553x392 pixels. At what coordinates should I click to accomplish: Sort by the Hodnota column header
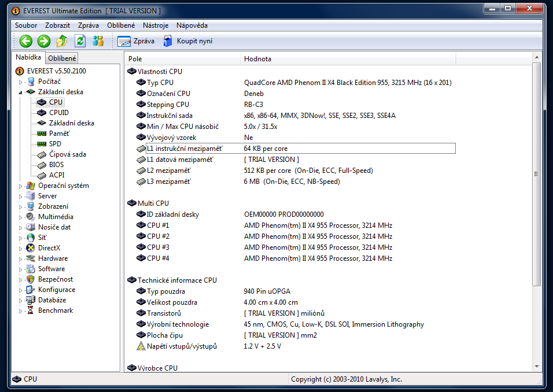tap(348, 59)
